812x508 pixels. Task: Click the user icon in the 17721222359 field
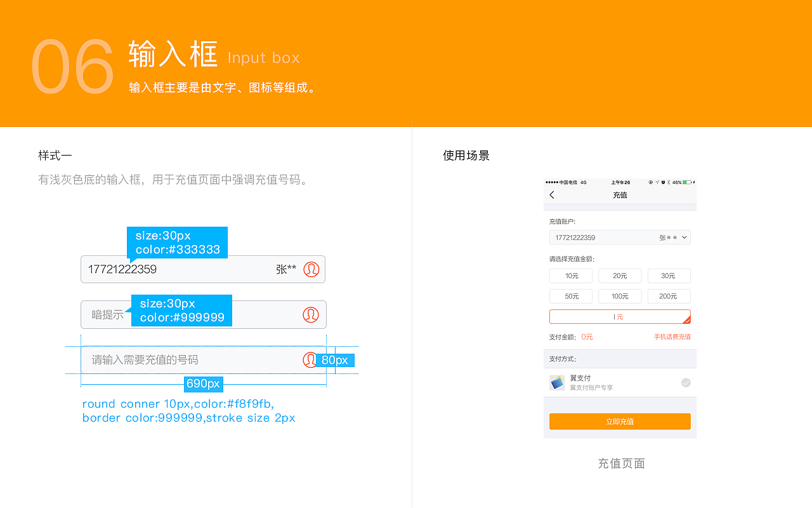coord(310,269)
